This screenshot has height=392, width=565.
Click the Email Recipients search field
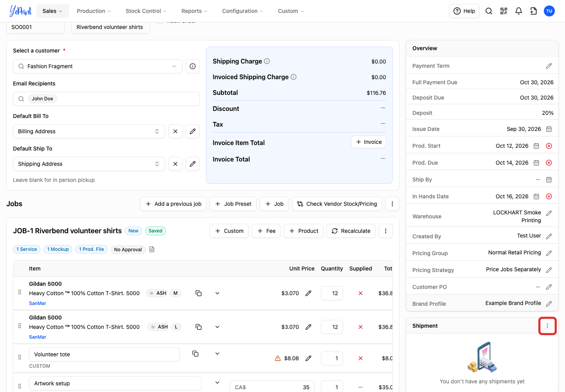(x=106, y=99)
